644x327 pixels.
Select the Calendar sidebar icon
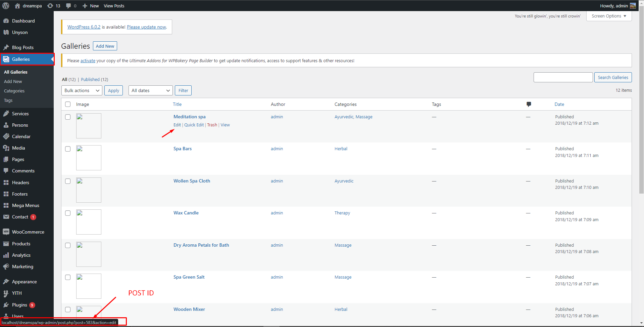tap(6, 136)
